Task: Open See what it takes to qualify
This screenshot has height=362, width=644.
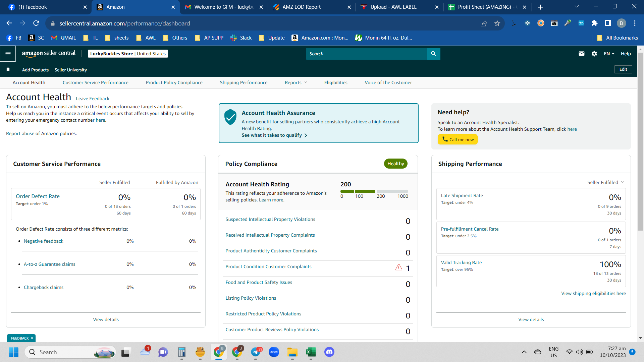Action: tap(274, 135)
